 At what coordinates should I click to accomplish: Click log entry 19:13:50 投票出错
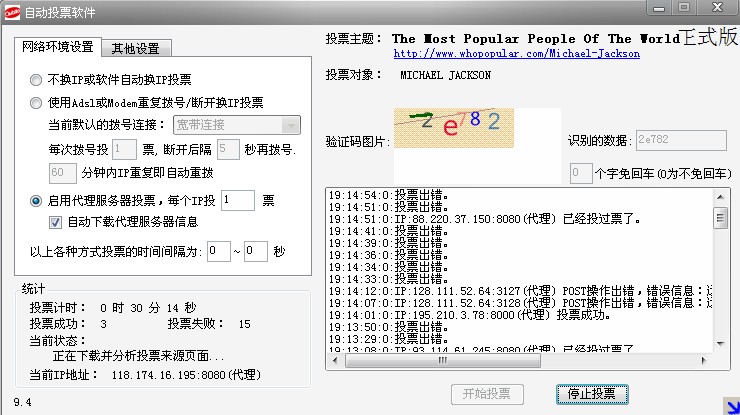click(x=388, y=327)
